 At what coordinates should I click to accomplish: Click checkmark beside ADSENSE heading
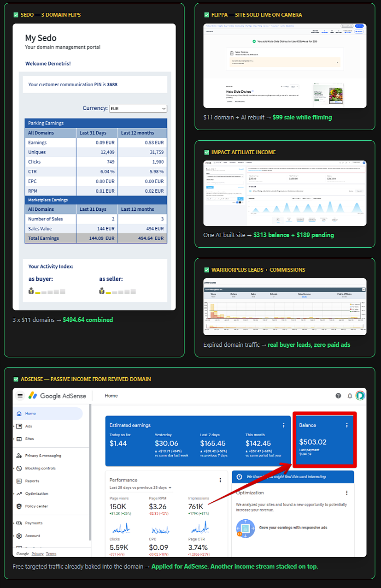[16, 379]
